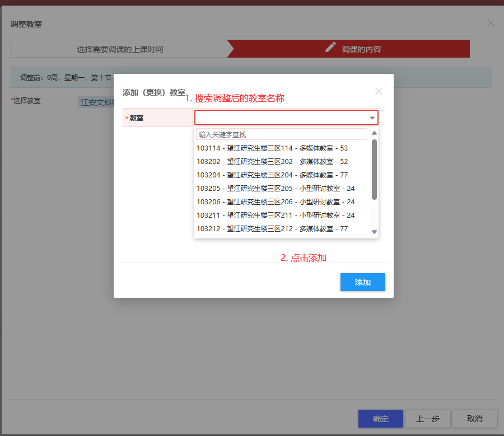Switch to 选择需要调课的上课时间 step
The image size is (504, 436).
pyautogui.click(x=120, y=49)
